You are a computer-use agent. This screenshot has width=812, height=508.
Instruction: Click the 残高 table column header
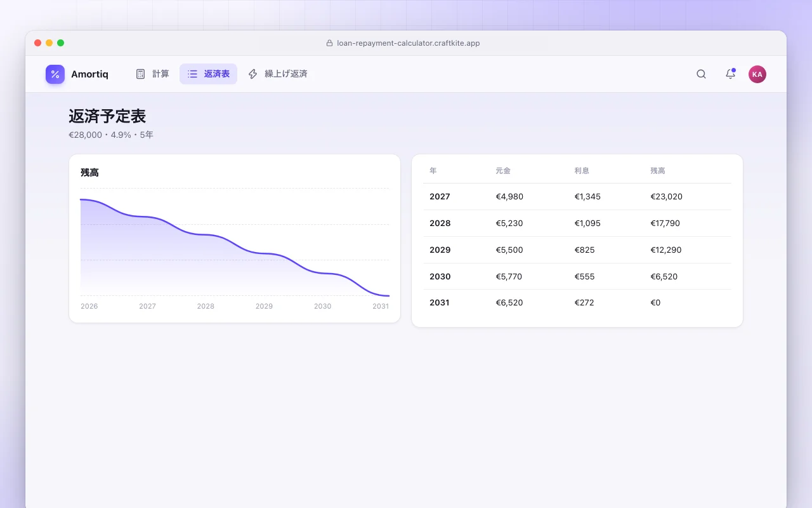(658, 171)
